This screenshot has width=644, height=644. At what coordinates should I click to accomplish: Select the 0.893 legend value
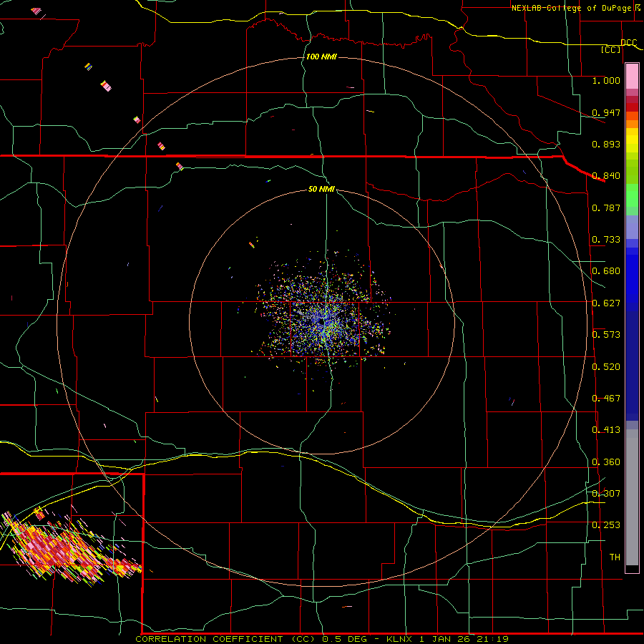[606, 144]
